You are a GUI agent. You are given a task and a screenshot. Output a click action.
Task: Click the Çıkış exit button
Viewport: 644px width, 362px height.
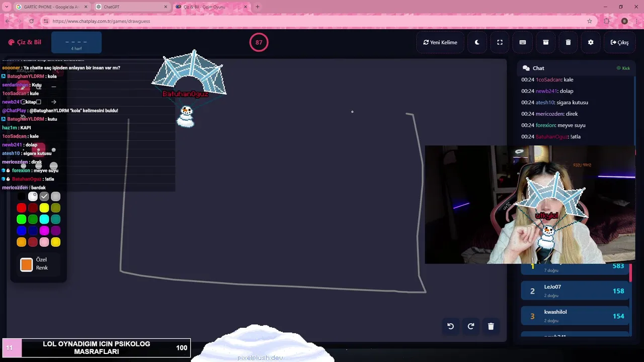pos(619,42)
